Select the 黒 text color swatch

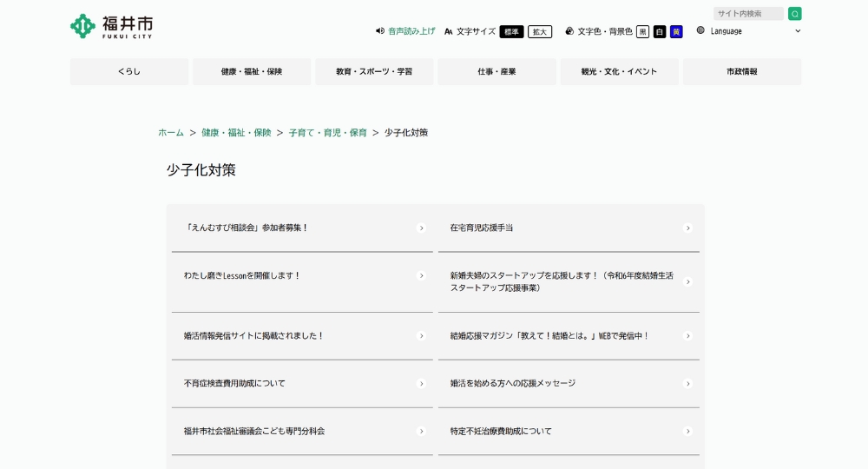(x=642, y=31)
